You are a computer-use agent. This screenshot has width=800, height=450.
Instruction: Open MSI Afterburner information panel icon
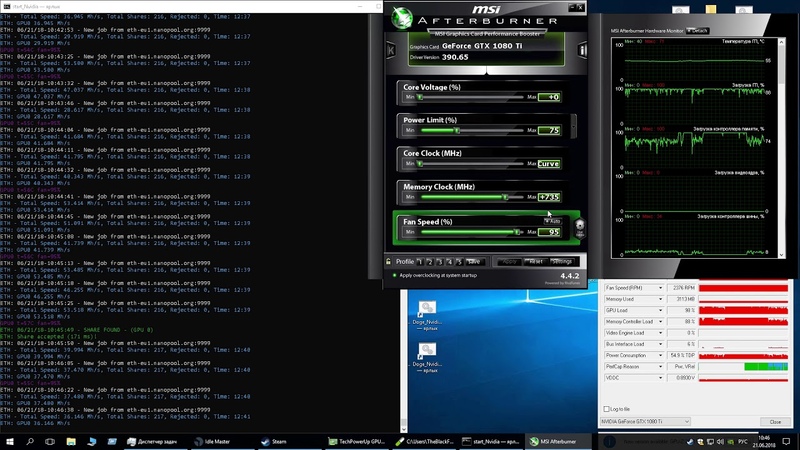(x=582, y=50)
